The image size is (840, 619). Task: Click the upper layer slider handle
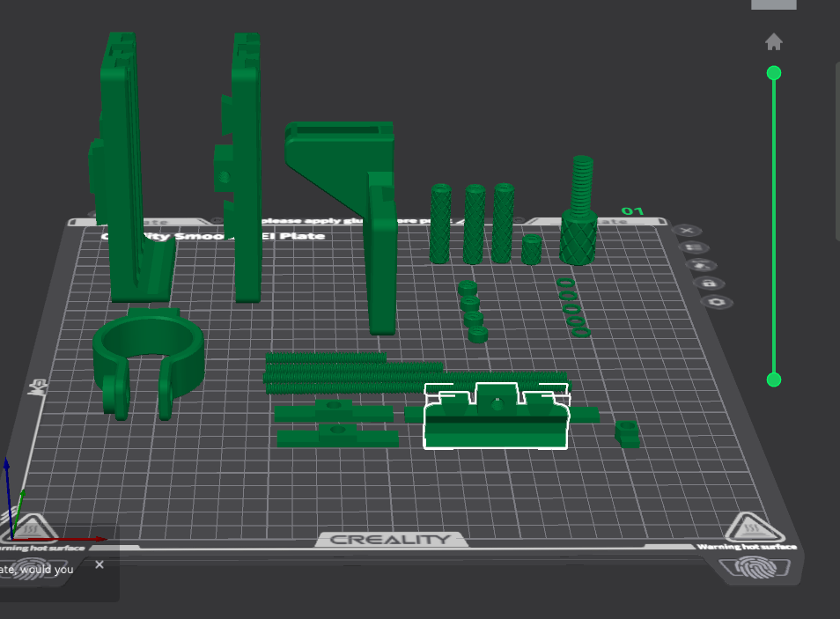774,73
